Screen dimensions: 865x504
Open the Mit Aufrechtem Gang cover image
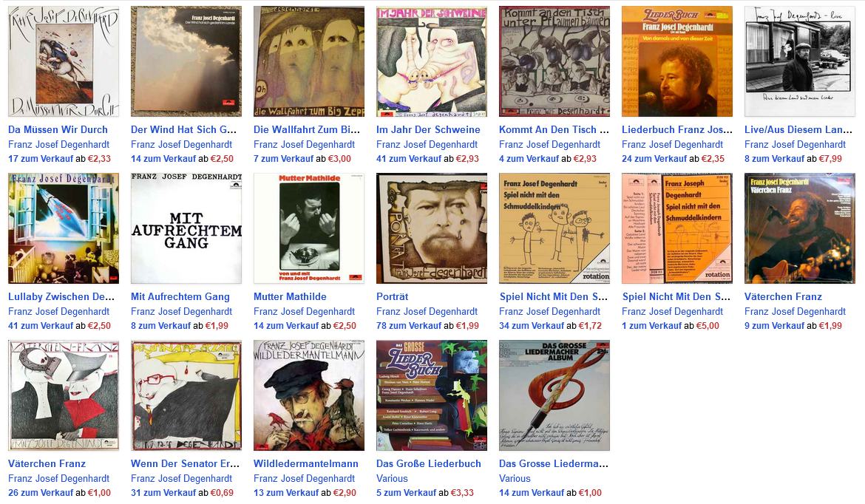[186, 228]
